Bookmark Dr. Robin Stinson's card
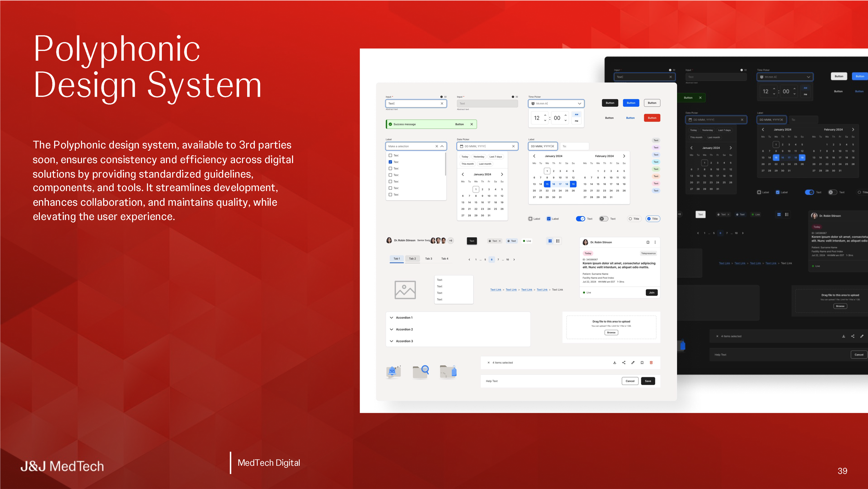868x489 pixels. 648,242
